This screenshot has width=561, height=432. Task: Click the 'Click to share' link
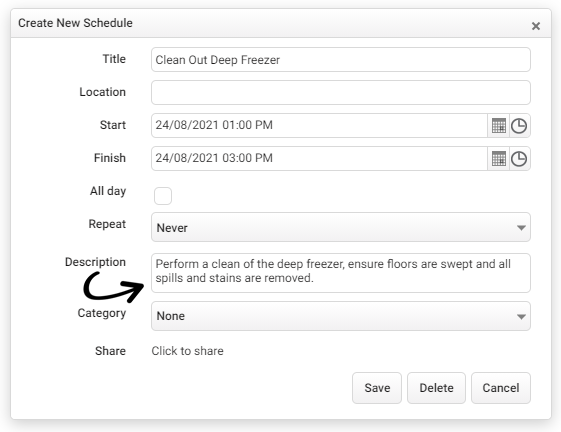pos(187,351)
